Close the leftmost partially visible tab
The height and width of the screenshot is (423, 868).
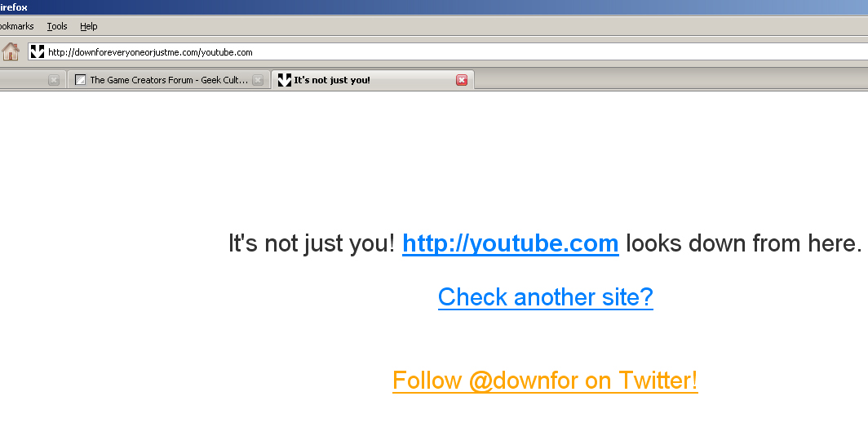(x=54, y=80)
